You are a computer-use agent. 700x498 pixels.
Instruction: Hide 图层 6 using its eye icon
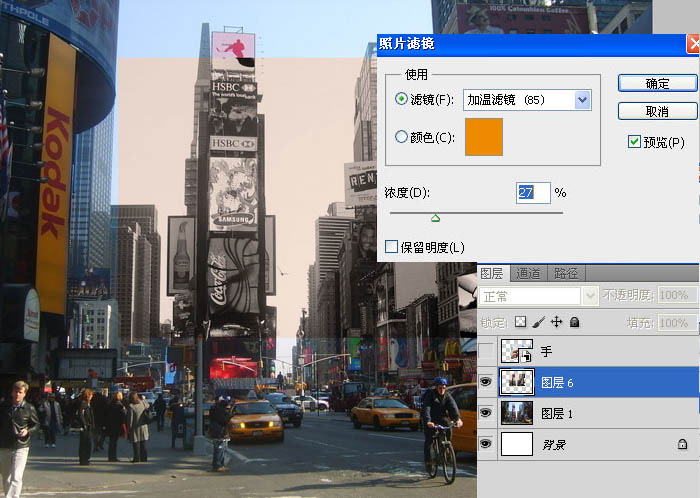(x=487, y=381)
